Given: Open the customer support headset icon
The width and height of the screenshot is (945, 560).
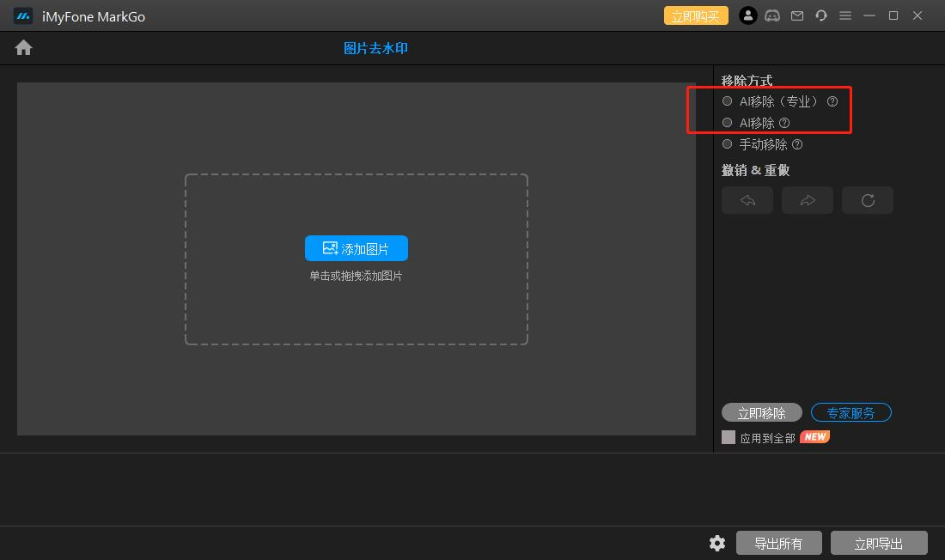Looking at the screenshot, I should [821, 15].
